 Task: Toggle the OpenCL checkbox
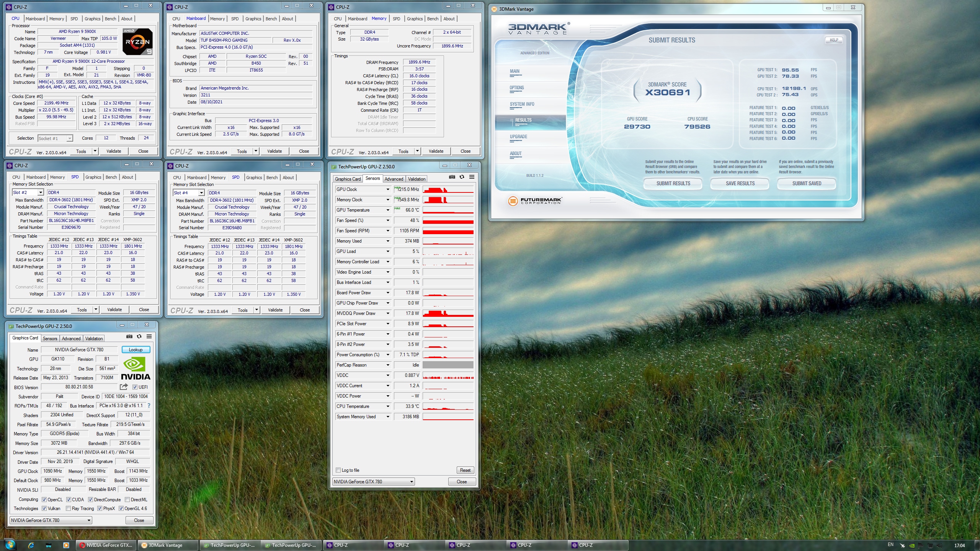click(44, 500)
